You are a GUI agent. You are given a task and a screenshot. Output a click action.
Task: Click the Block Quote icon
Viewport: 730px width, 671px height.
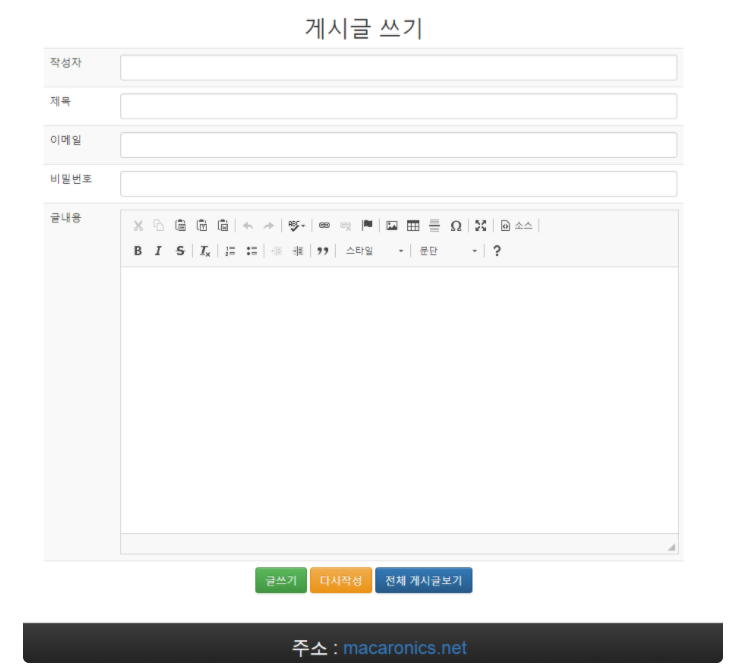pos(323,251)
